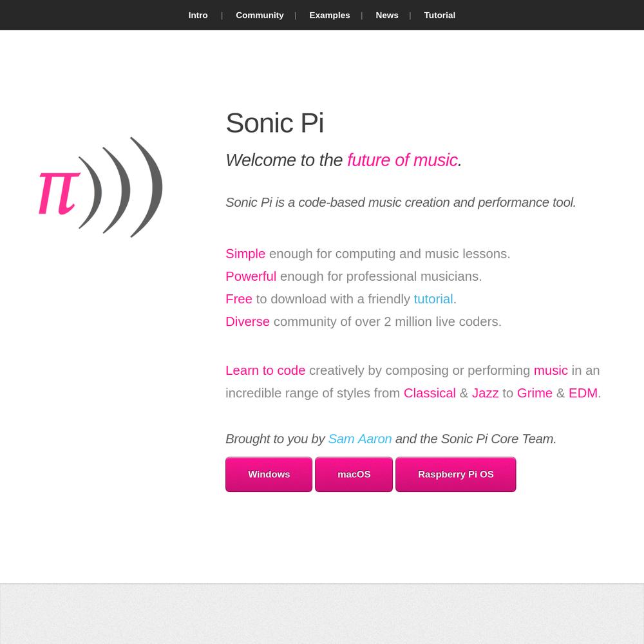
Task: Go to the Community section
Action: (x=260, y=15)
